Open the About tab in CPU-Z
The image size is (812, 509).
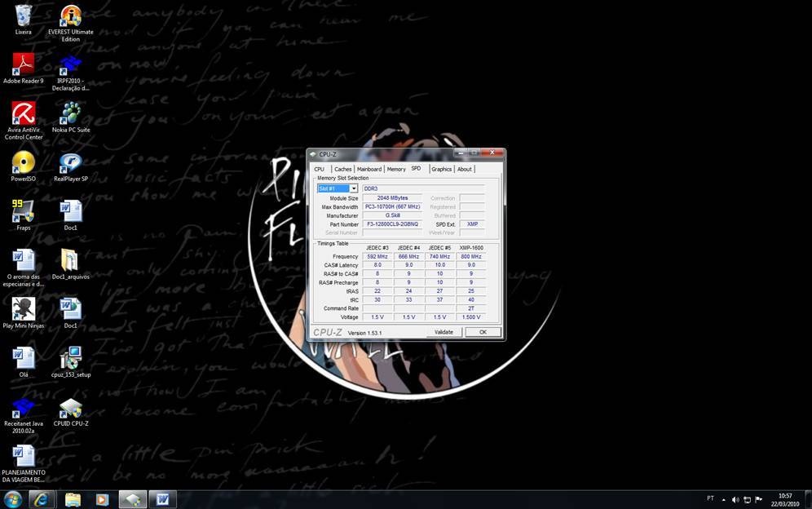point(465,169)
